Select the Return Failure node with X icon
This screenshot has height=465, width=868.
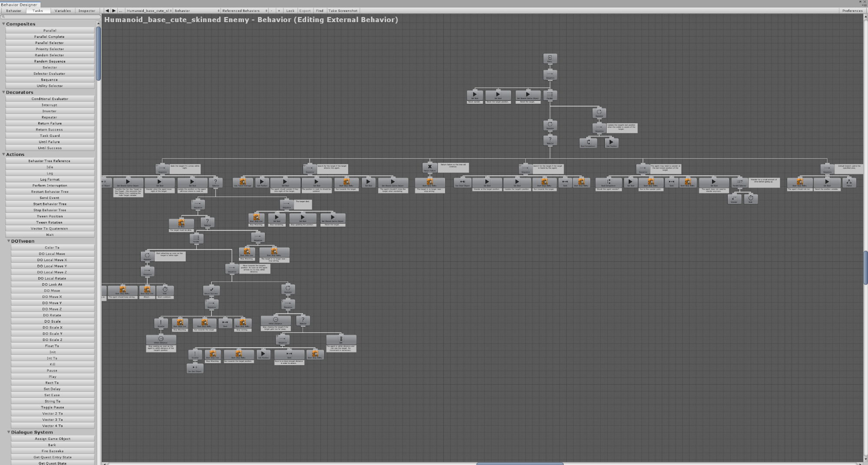[x=429, y=167]
